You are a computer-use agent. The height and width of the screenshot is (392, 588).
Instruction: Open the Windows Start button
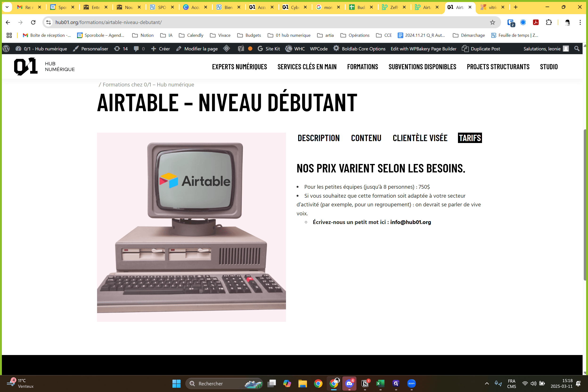pyautogui.click(x=176, y=383)
